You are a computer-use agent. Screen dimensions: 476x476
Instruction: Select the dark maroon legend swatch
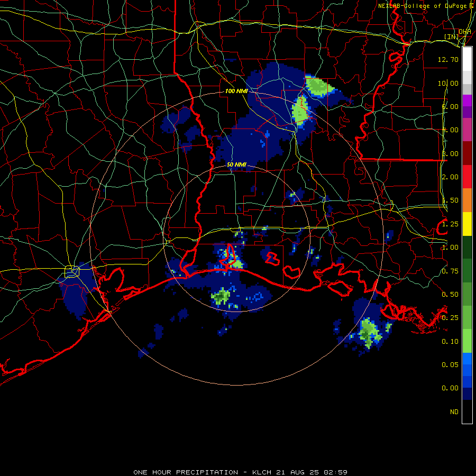[467, 153]
